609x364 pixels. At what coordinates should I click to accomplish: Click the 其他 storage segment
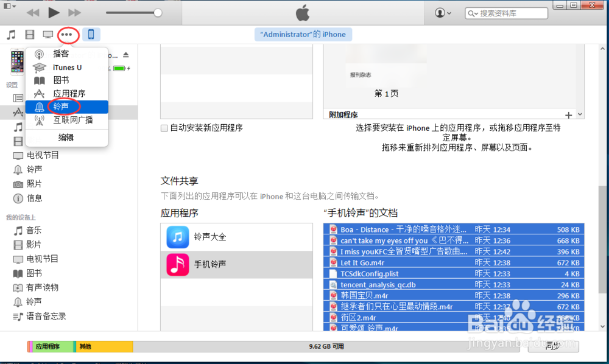[104, 346]
